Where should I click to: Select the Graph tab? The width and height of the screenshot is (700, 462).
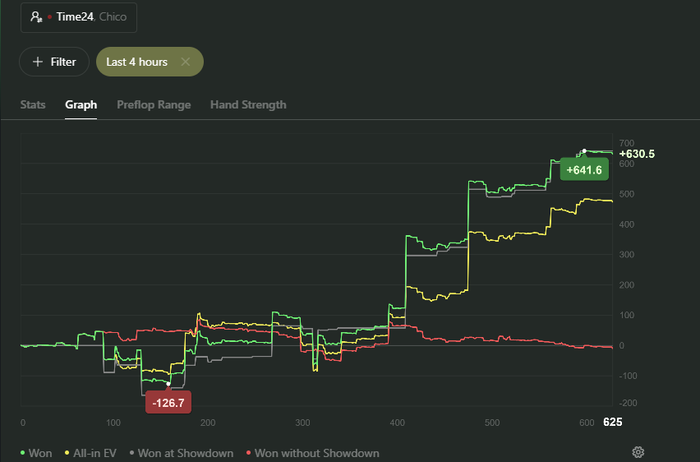81,104
